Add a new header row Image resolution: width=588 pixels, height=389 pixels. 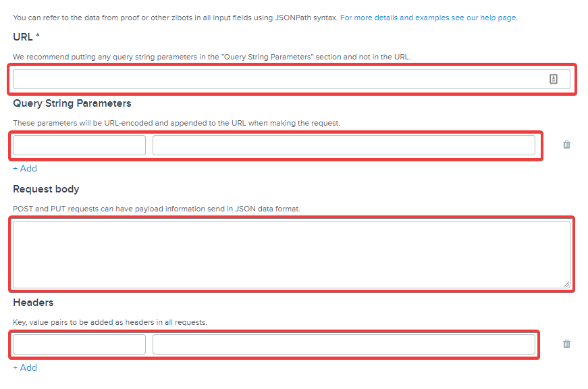25,367
